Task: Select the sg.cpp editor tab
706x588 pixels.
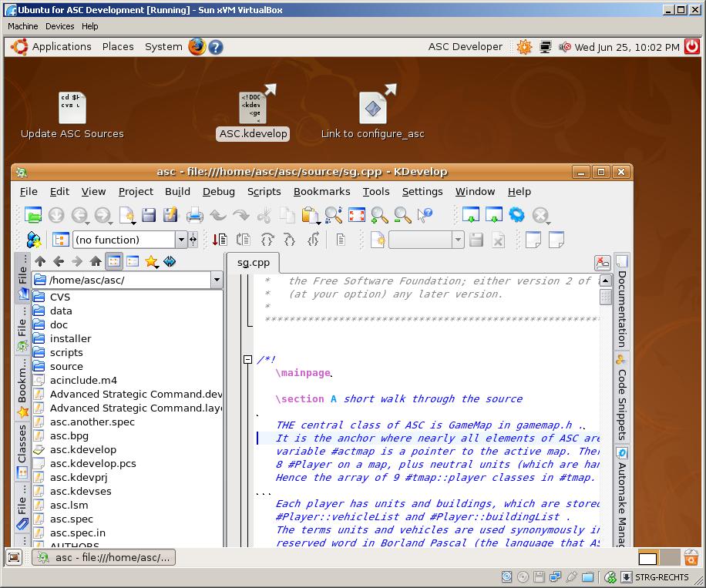Action: (x=254, y=263)
